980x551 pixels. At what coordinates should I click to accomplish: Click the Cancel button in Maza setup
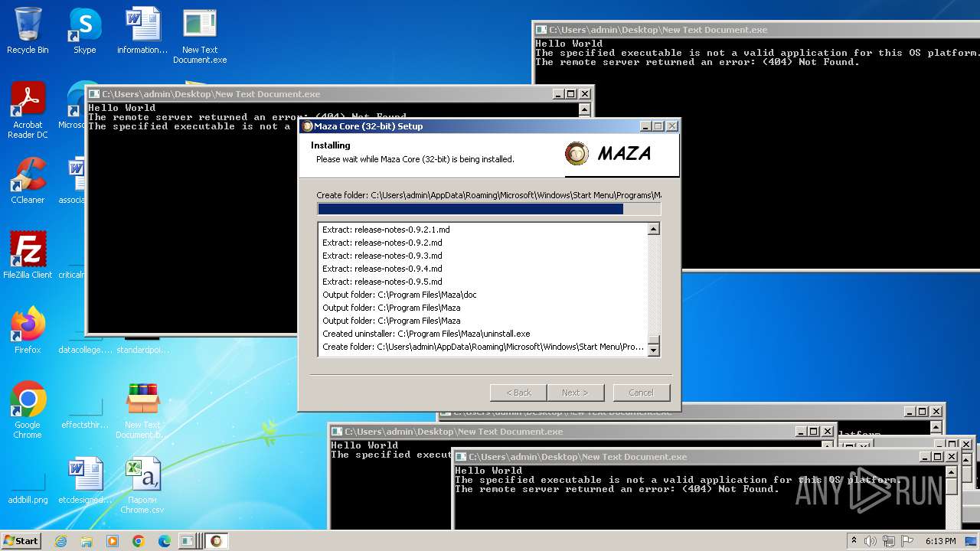(x=641, y=393)
